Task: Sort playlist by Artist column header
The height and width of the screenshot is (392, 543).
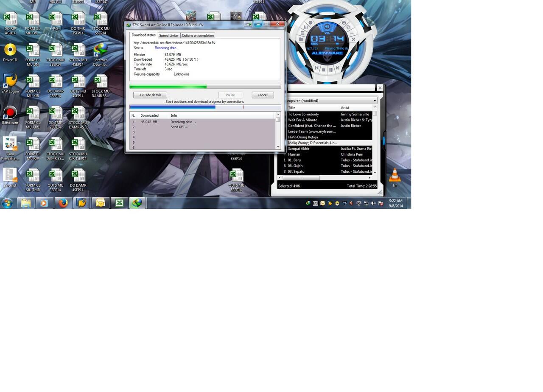Action: pyautogui.click(x=356, y=108)
